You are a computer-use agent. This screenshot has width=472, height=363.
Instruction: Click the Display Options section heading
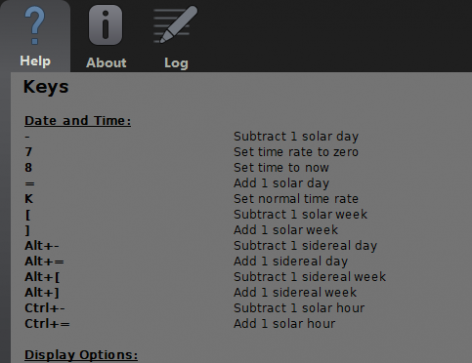tap(81, 355)
